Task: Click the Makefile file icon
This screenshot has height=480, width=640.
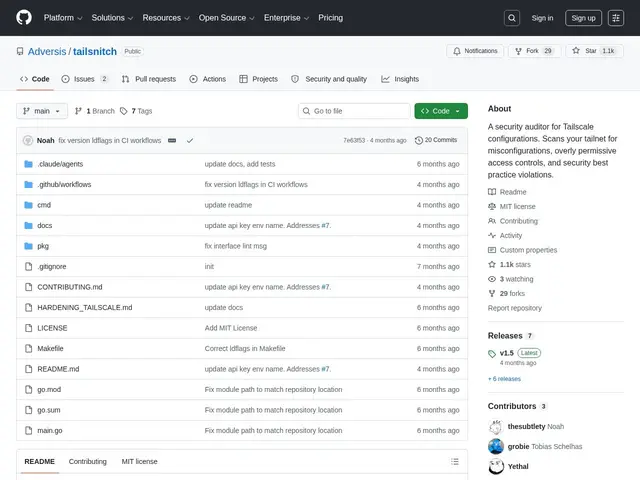Action: click(28, 348)
